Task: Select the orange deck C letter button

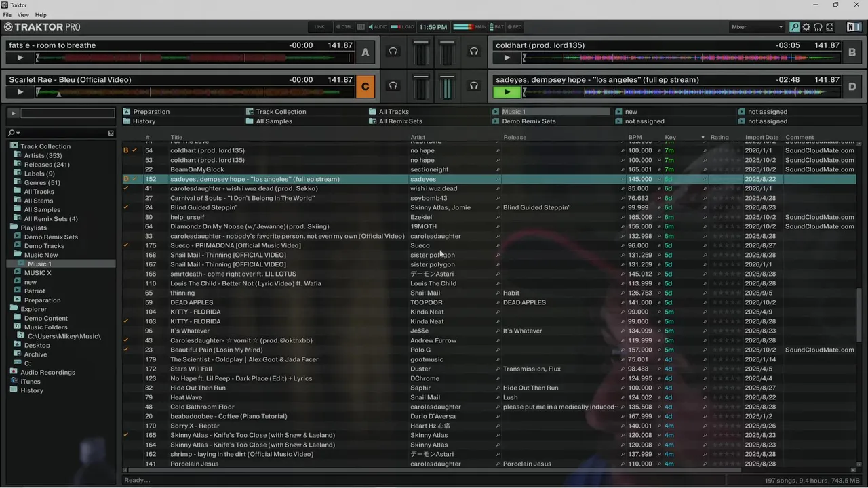Action: tap(366, 86)
